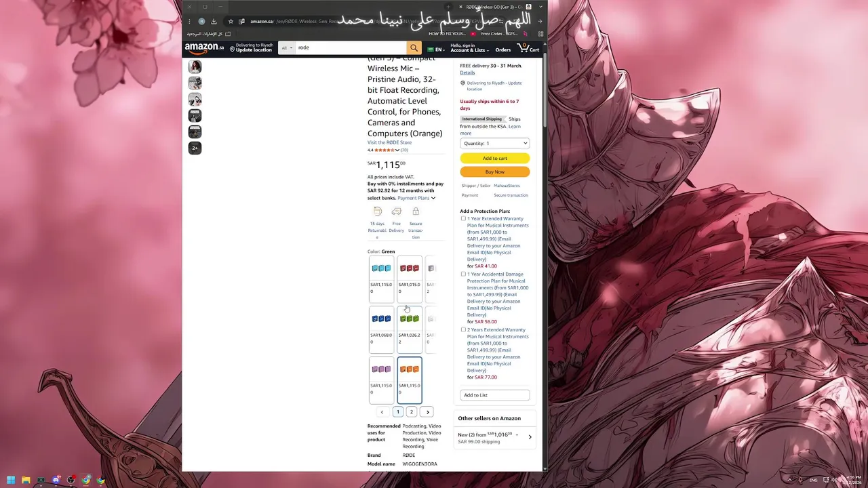Viewport: 868px width, 488px height.
Task: Select the dark blue color swatch
Action: click(x=381, y=329)
